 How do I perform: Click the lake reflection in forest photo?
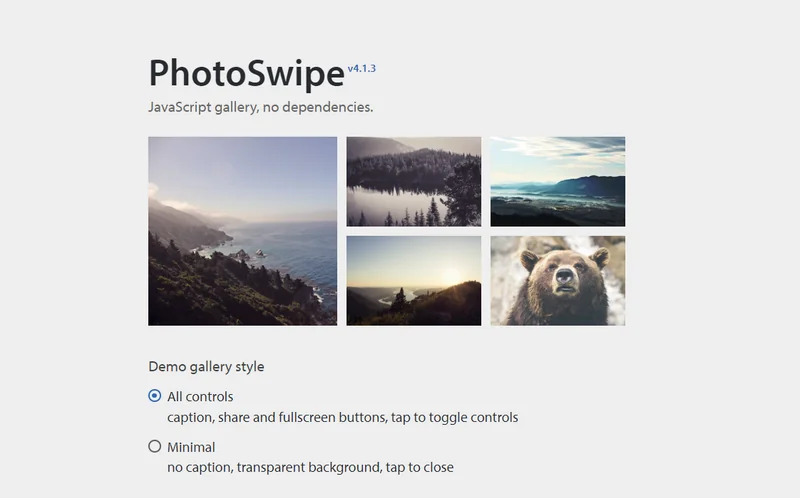click(395, 202)
